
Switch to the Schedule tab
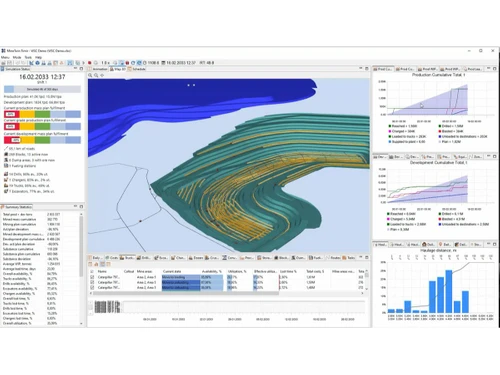coord(137,69)
